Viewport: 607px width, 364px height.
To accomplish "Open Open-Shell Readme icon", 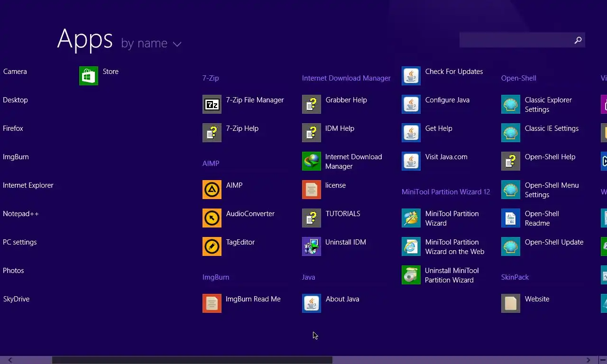I will point(511,218).
